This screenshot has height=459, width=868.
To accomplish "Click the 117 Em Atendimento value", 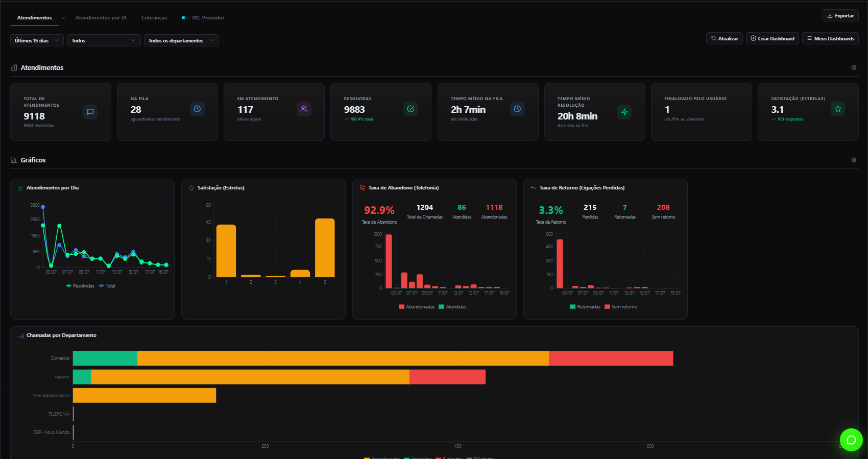I will click(246, 110).
